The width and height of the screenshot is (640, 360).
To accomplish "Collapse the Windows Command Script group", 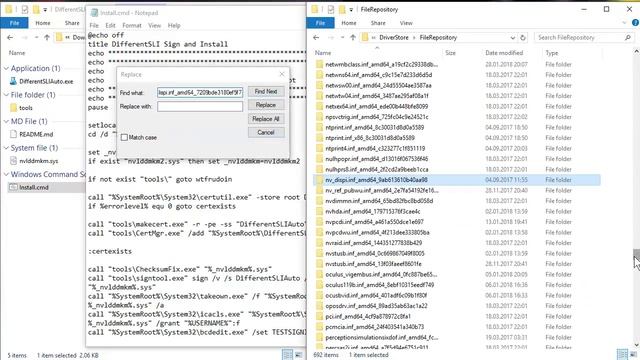I will (x=6, y=174).
